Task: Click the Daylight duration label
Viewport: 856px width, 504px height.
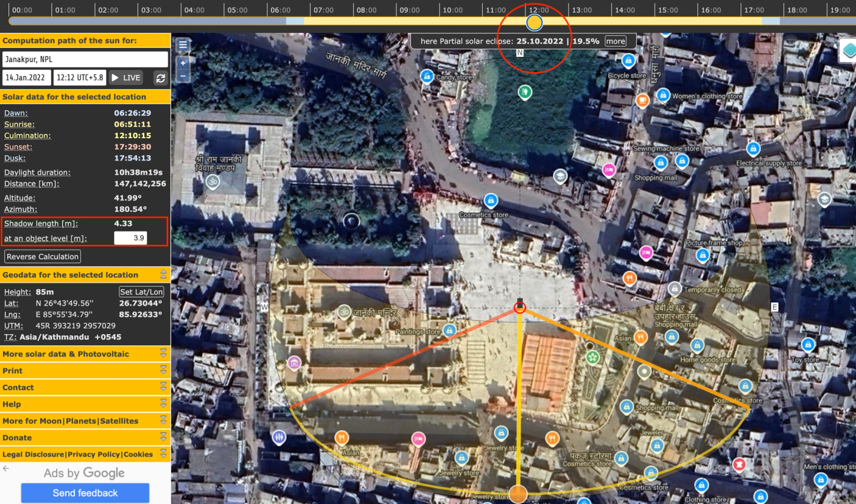Action: pyautogui.click(x=37, y=172)
